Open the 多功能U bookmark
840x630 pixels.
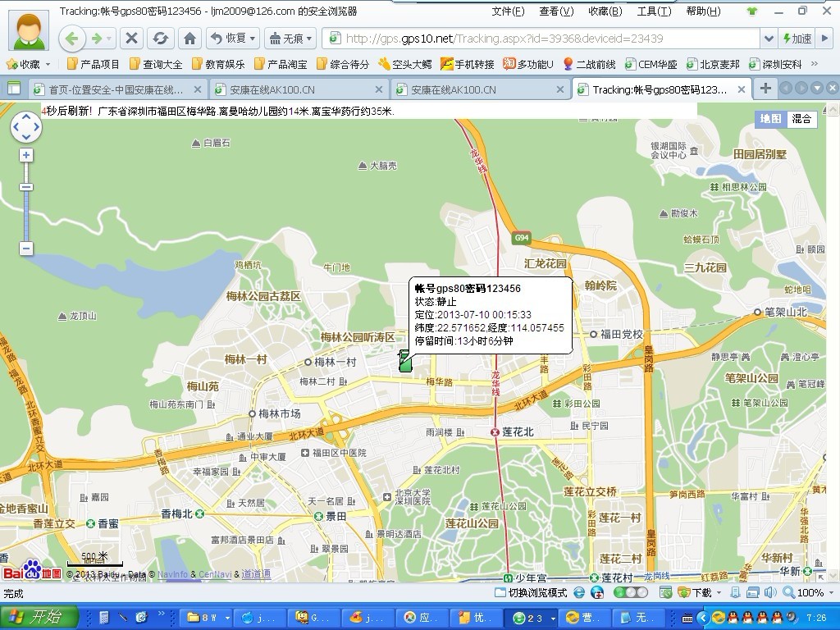tap(528, 64)
